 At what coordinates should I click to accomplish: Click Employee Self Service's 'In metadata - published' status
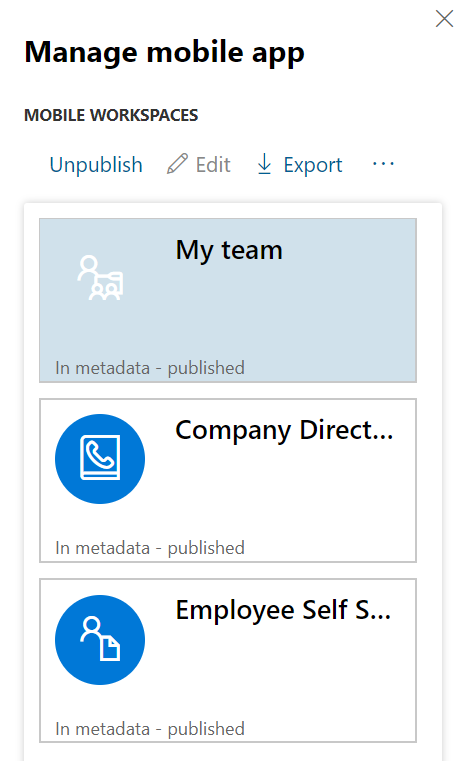(150, 729)
